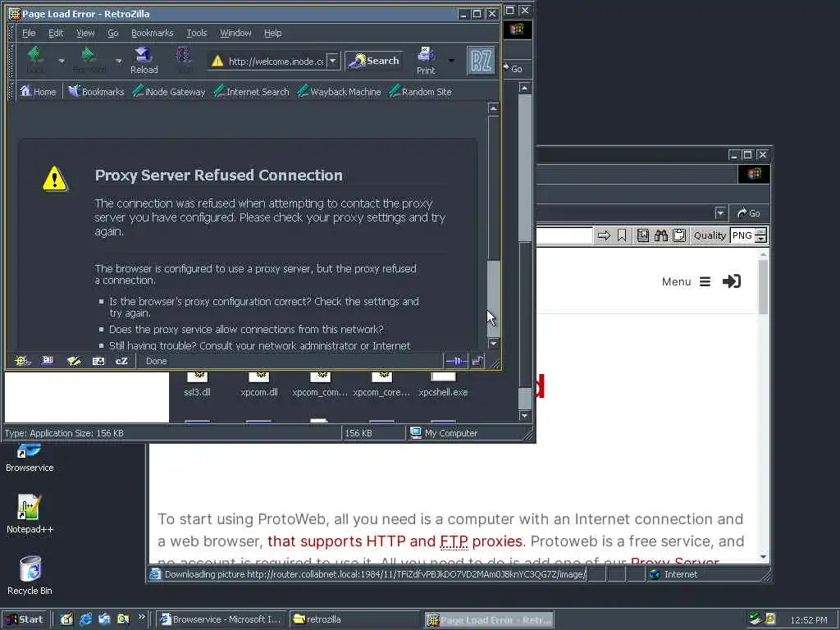Open the Edit menu in RetroZilla

point(56,33)
